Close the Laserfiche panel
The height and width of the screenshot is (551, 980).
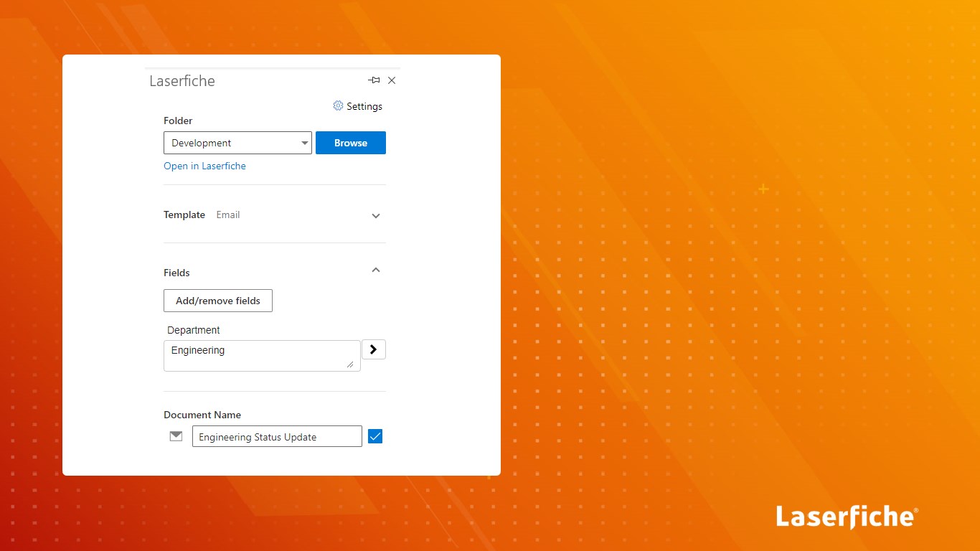[392, 80]
